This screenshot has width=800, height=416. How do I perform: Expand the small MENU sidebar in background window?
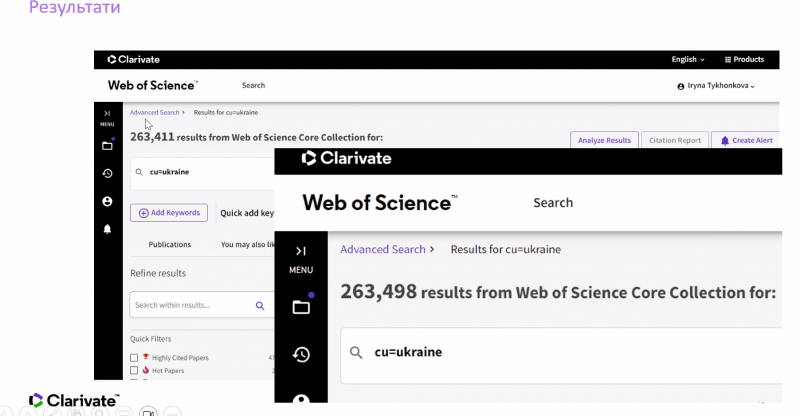[x=107, y=118]
